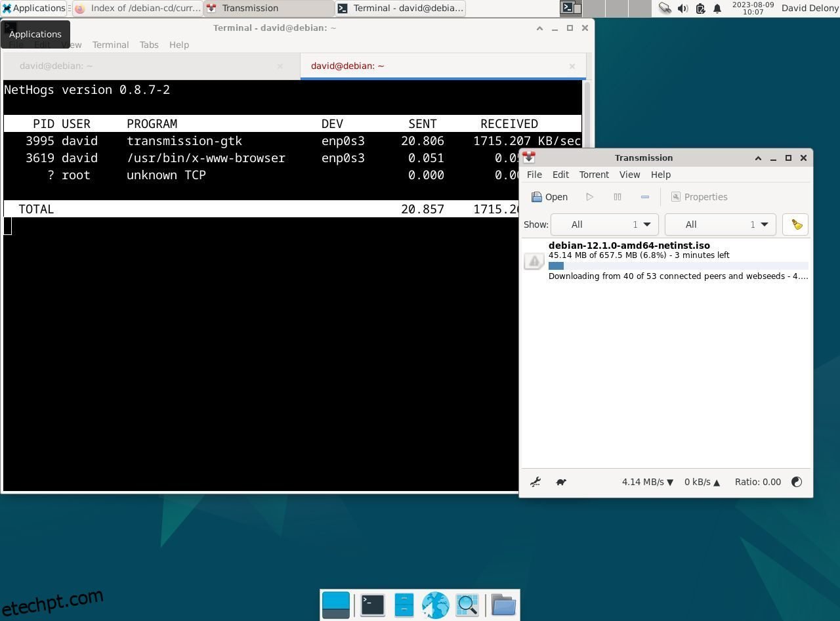The image size is (840, 621).
Task: Start the selected torrent with the play icon
Action: [x=589, y=196]
